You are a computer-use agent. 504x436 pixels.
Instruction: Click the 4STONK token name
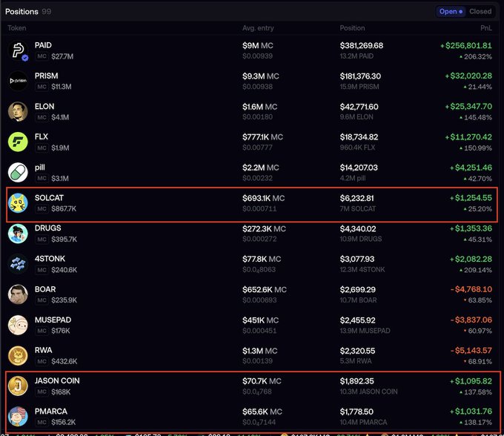click(50, 259)
